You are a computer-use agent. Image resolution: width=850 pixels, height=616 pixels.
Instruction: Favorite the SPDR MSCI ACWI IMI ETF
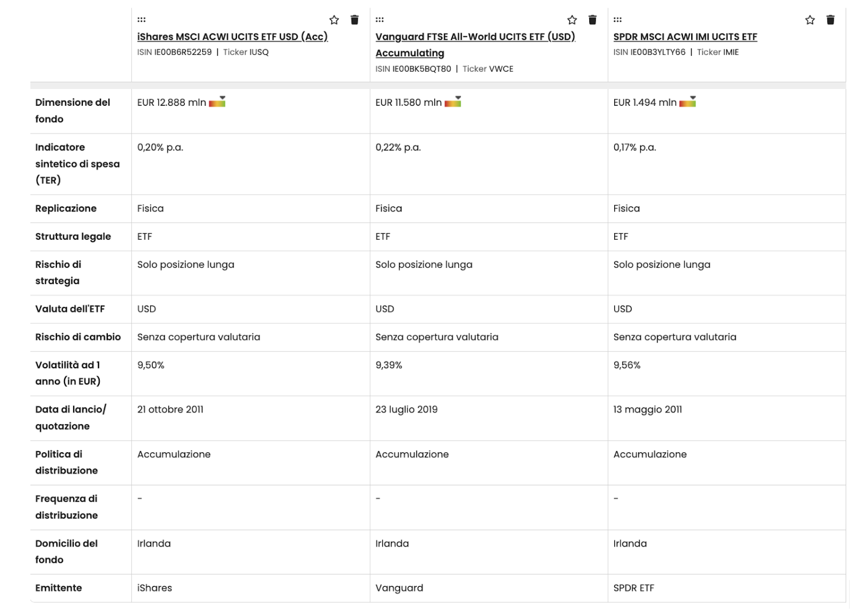[810, 20]
